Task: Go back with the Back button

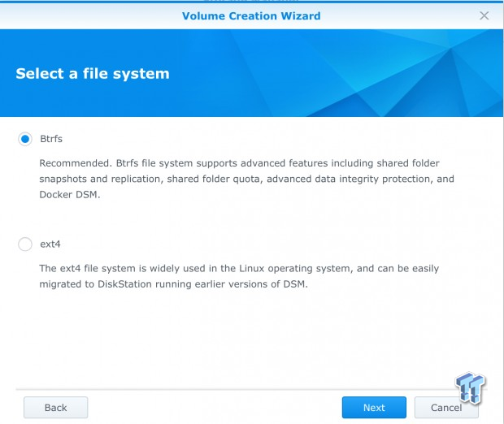Action: 55,407
